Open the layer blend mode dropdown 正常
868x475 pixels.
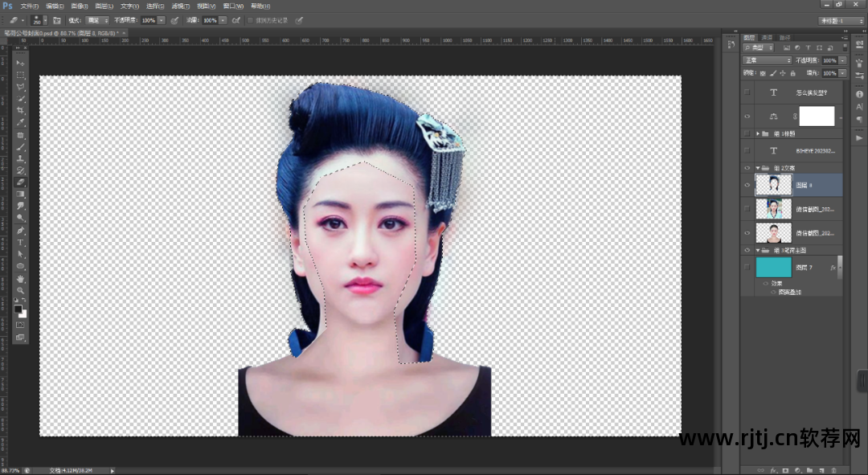pos(768,60)
